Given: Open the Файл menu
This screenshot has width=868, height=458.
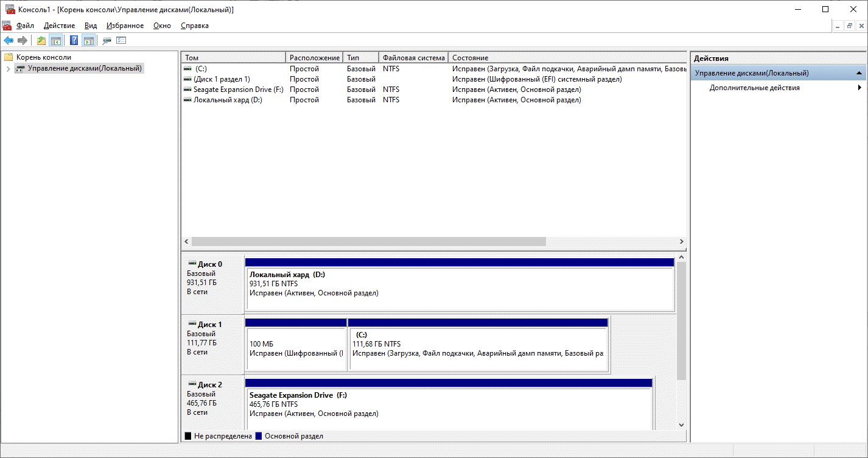Looking at the screenshot, I should [x=26, y=26].
